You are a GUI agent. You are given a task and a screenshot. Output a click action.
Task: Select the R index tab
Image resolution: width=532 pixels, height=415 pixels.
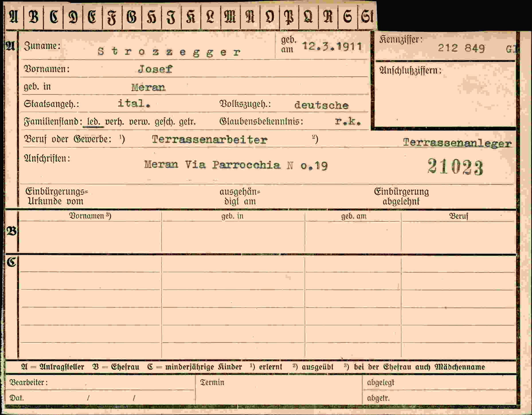[328, 17]
